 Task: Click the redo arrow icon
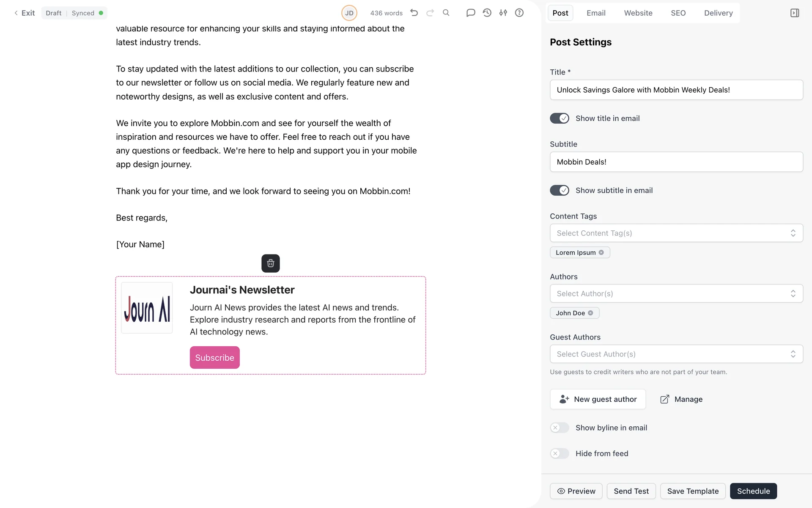[x=430, y=13]
